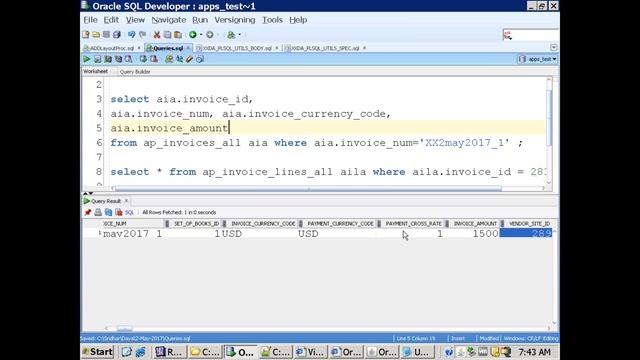This screenshot has width=640, height=360.
Task: Close the Queries.sql editor tab
Action: click(188, 48)
